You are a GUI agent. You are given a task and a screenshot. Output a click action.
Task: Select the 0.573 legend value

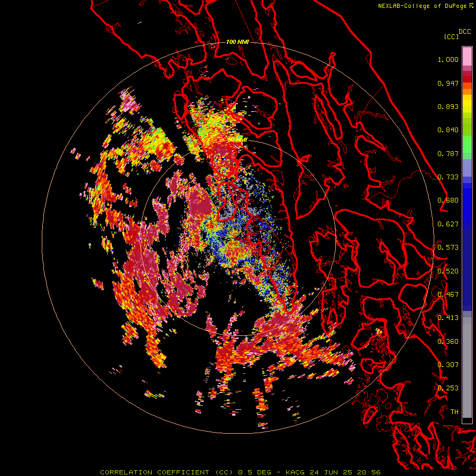pyautogui.click(x=448, y=248)
